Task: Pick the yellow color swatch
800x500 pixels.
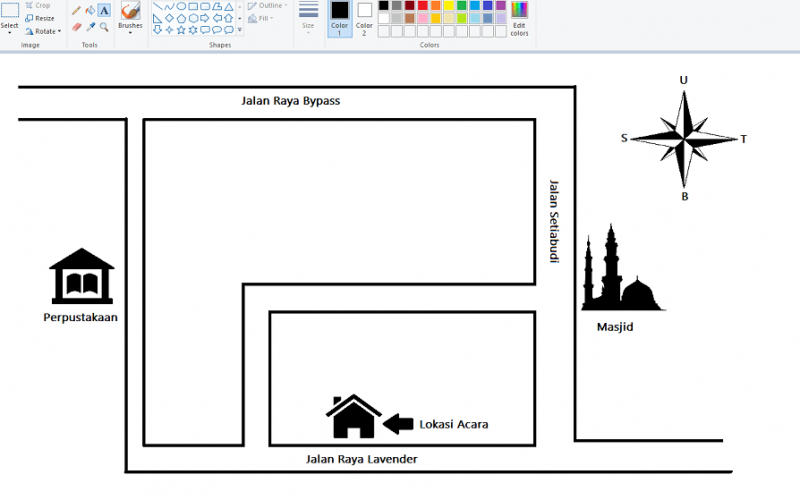Action: pyautogui.click(x=449, y=6)
